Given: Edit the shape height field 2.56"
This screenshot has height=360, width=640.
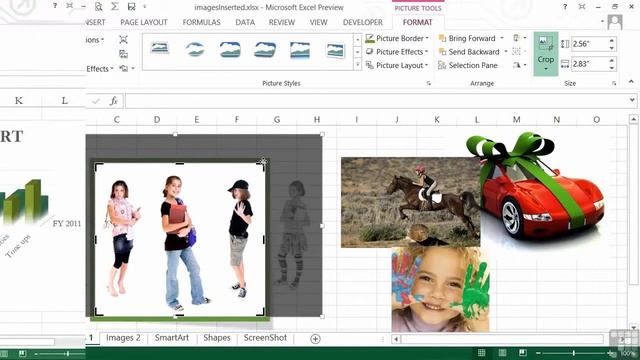Looking at the screenshot, I should pos(589,44).
